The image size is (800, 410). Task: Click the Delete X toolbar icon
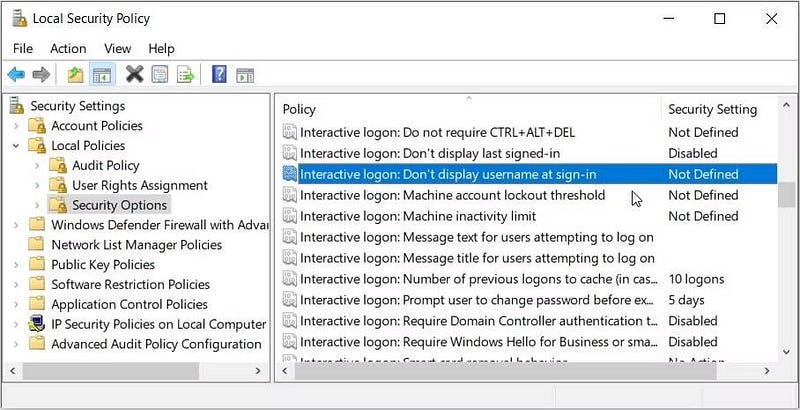[135, 74]
